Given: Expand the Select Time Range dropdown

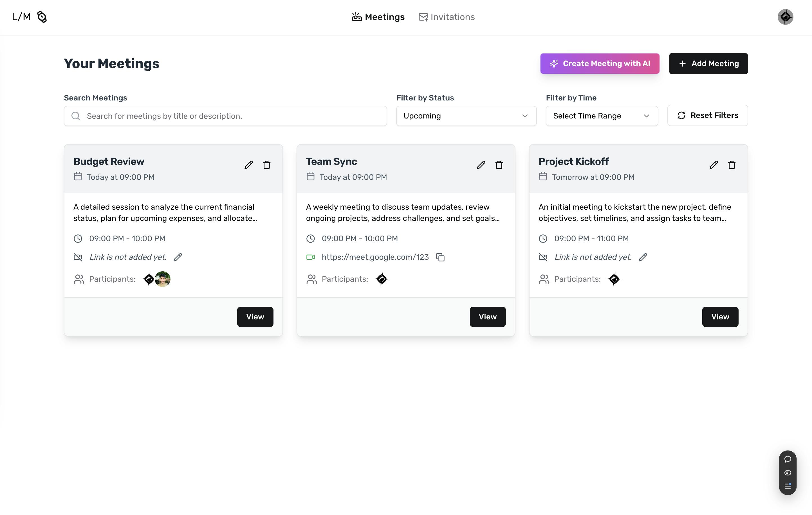Looking at the screenshot, I should pos(602,116).
